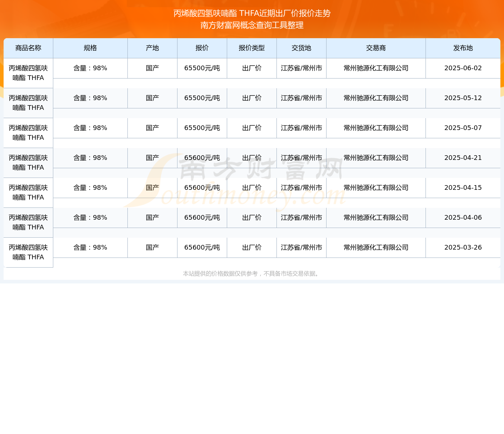
Task: Click the 发布地 column header
Action: 463,48
